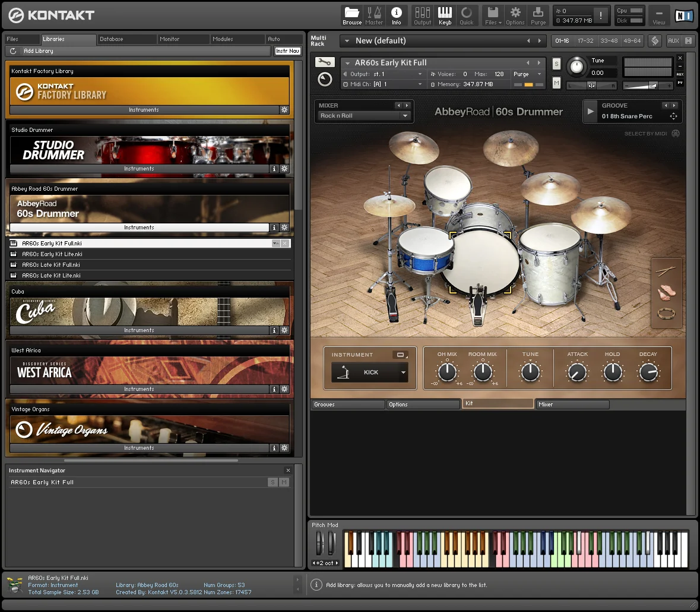
Task: Open the Kick instrument selector dropdown
Action: (369, 372)
